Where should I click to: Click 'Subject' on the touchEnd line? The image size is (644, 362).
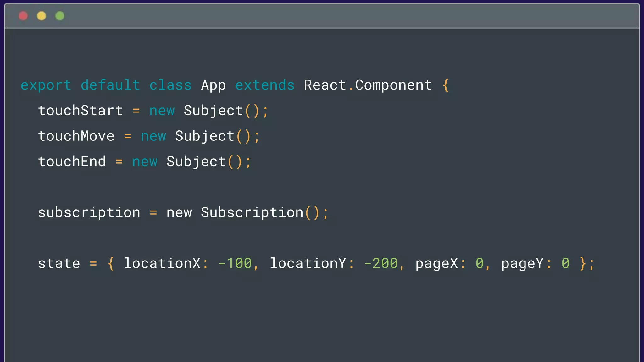(x=196, y=162)
